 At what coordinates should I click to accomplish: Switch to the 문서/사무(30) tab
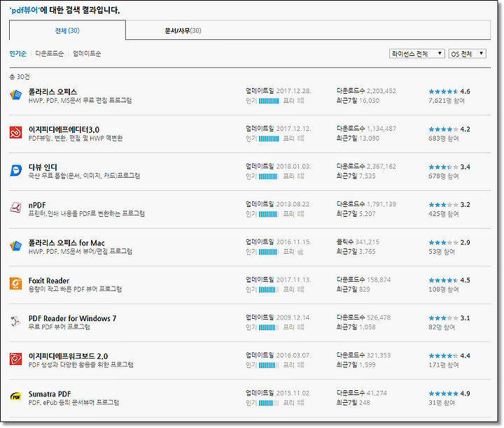click(183, 31)
